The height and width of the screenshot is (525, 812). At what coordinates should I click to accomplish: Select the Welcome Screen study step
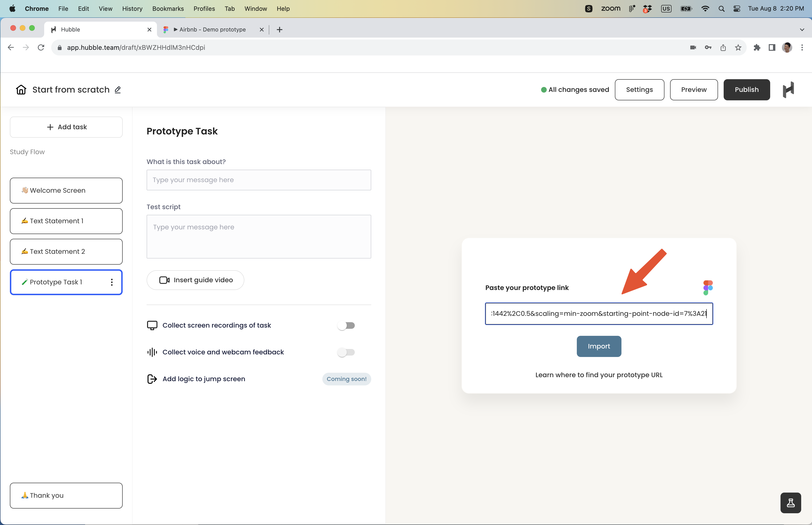(x=66, y=191)
